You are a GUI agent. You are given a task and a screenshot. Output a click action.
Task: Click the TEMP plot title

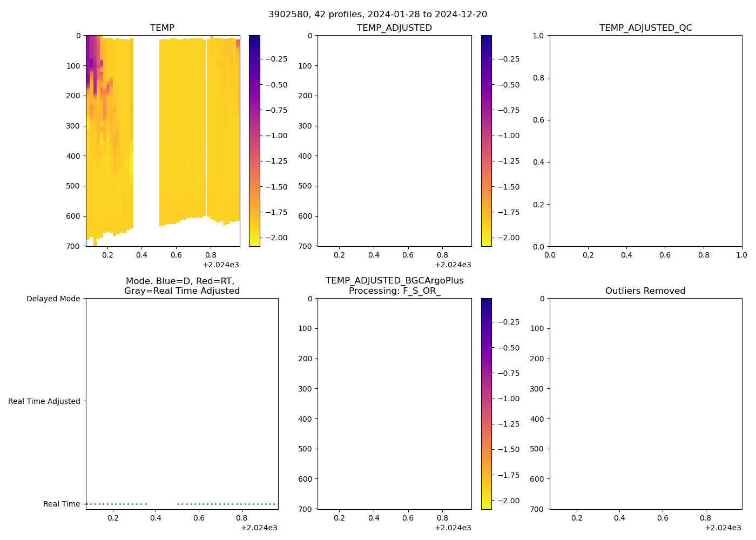click(162, 28)
